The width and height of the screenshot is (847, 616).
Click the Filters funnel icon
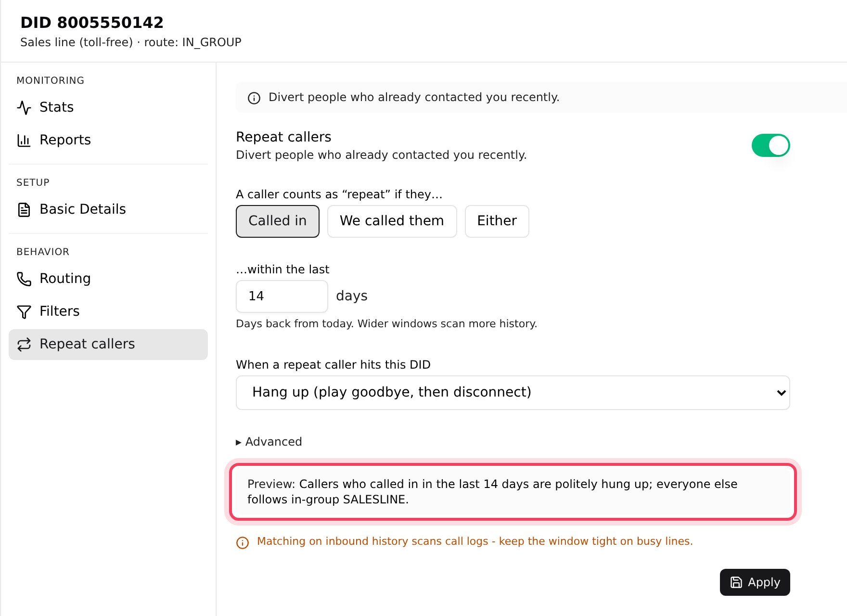(x=24, y=311)
